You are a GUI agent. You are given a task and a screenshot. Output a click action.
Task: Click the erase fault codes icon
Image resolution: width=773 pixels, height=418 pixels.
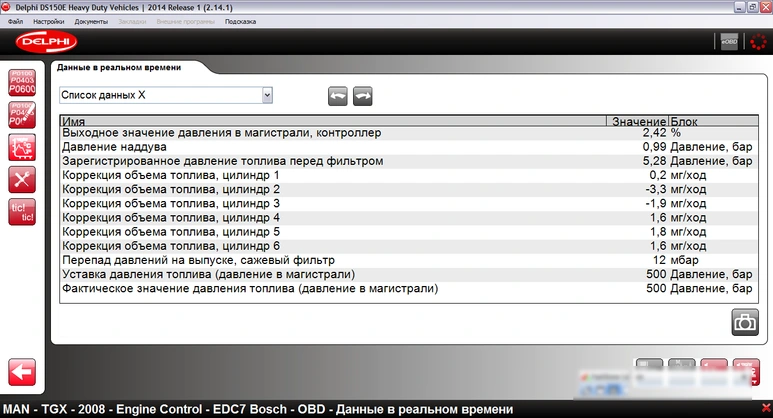pos(22,115)
